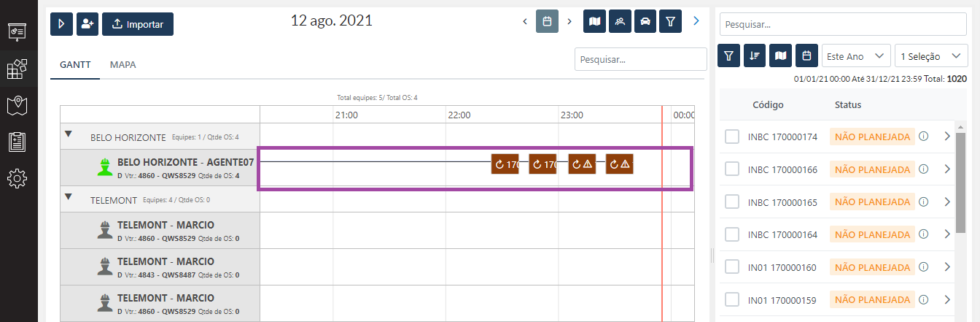This screenshot has width=980, height=322.
Task: Check the box for INBC 170000174
Action: pyautogui.click(x=732, y=137)
